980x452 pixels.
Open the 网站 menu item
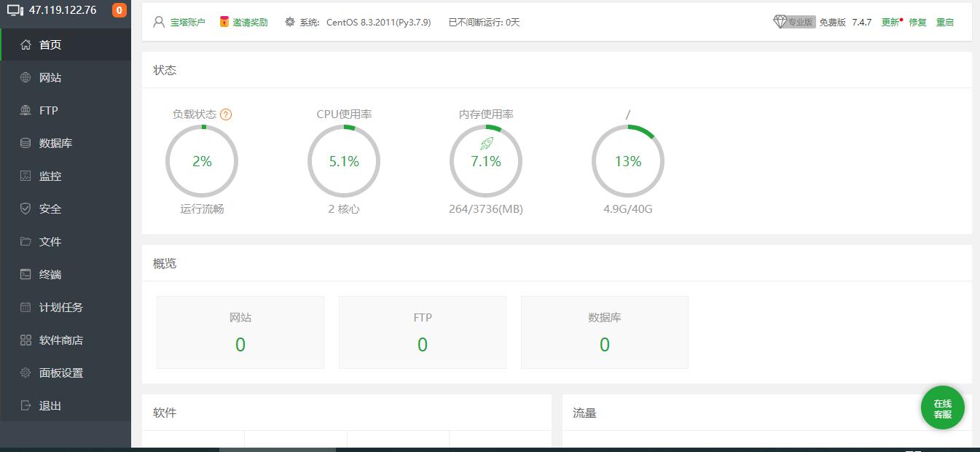[x=66, y=77]
